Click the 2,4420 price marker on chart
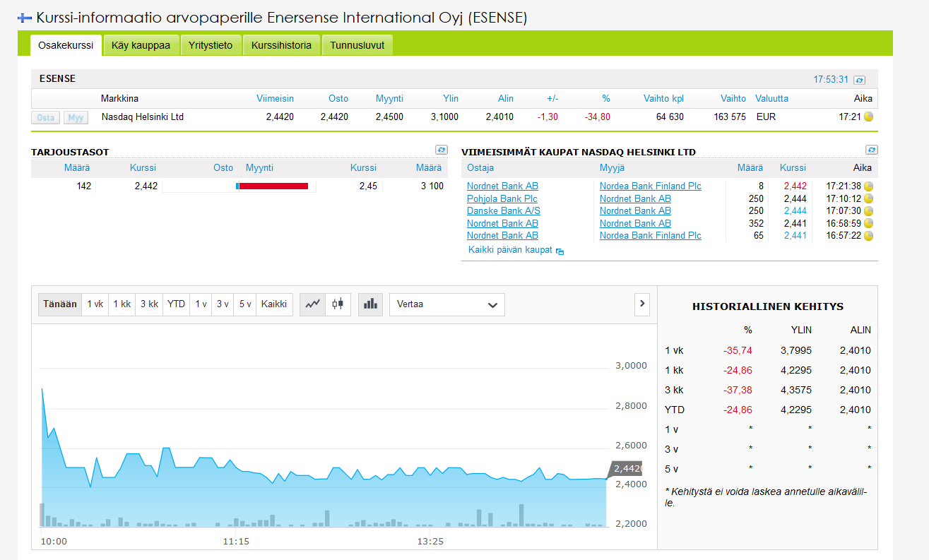Viewport: 929px width, 560px height. tap(626, 469)
